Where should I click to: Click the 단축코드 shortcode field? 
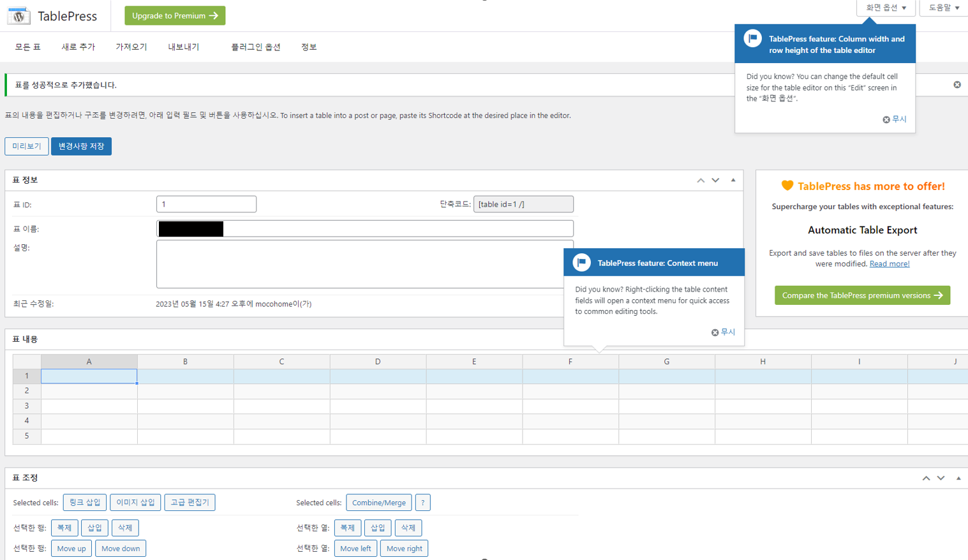[x=523, y=204]
